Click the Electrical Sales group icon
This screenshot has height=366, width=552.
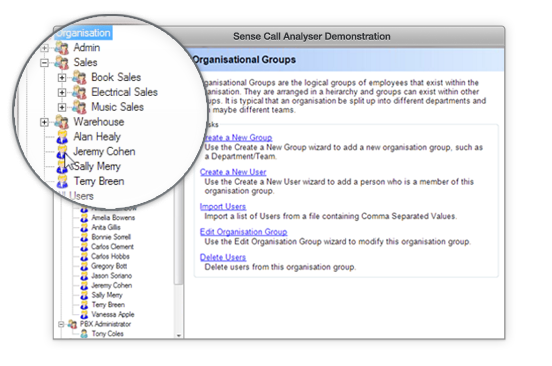coord(80,92)
